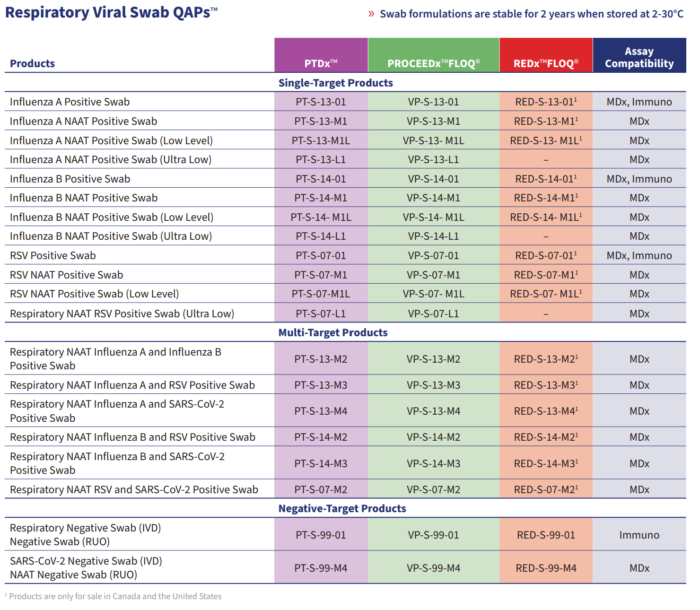This screenshot has width=700, height=610.
Task: Click product code RED-S-14-01
Action: coord(546,179)
